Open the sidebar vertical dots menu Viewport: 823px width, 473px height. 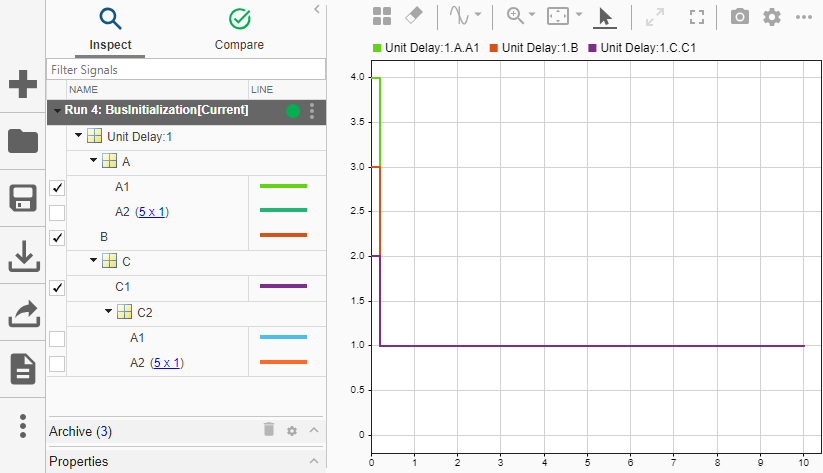click(23, 426)
